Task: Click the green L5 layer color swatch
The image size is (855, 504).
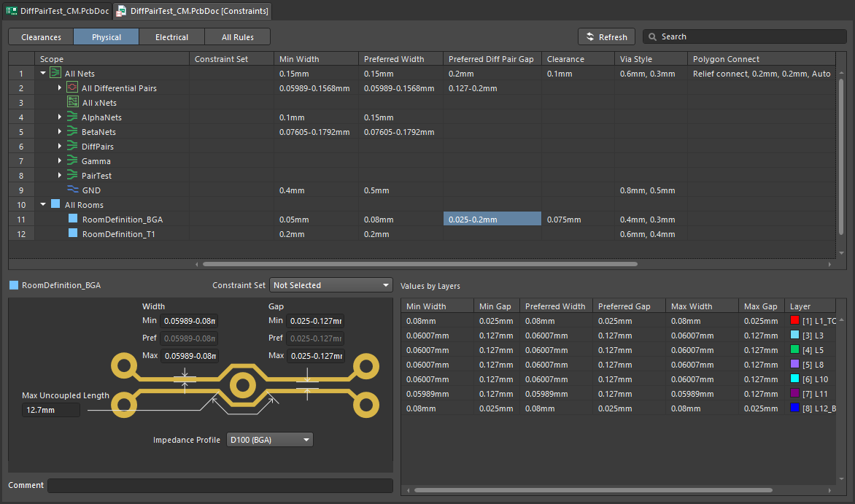Action: pyautogui.click(x=794, y=349)
